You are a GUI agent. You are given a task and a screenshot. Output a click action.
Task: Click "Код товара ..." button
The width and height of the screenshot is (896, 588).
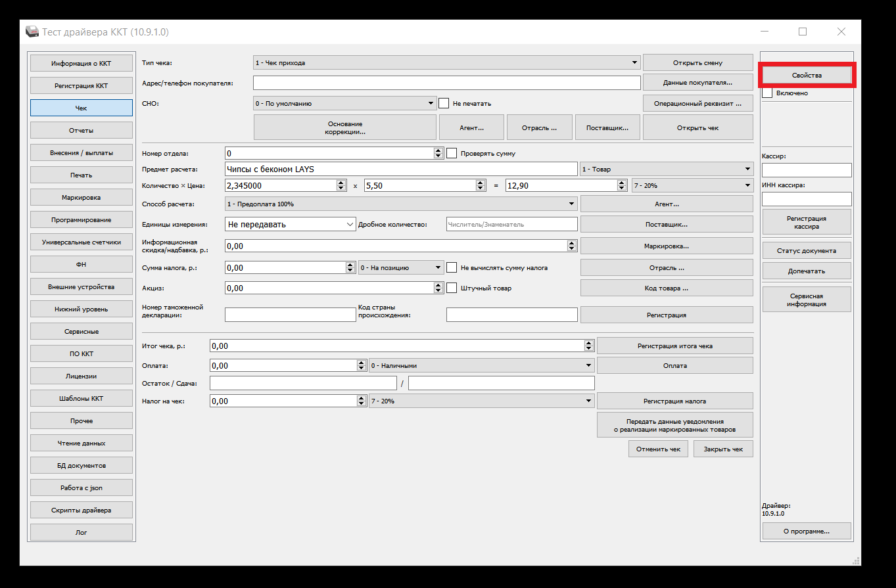[x=667, y=288]
